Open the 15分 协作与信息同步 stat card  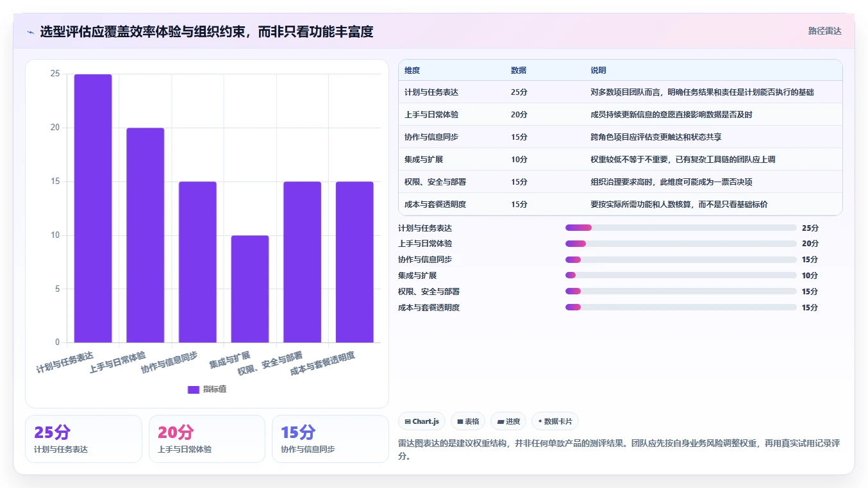330,439
